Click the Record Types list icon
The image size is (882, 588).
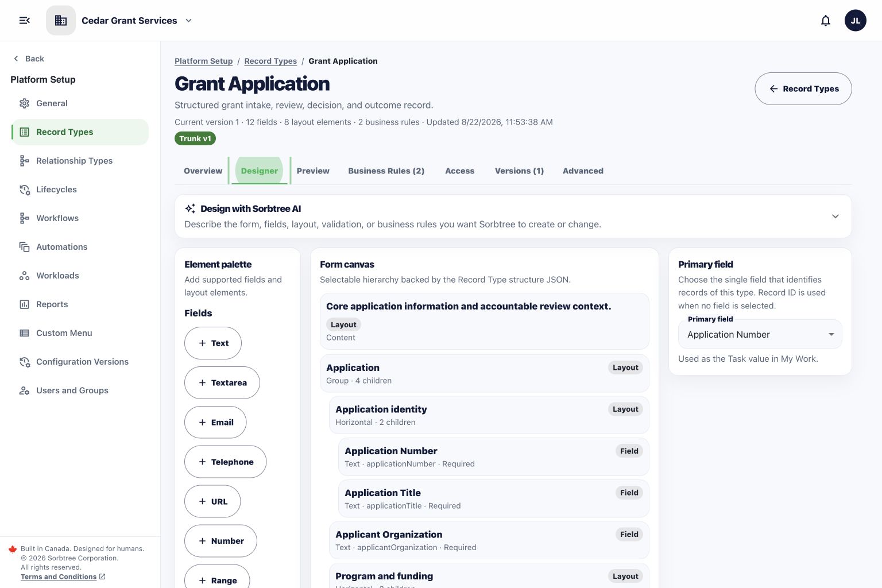(x=24, y=132)
